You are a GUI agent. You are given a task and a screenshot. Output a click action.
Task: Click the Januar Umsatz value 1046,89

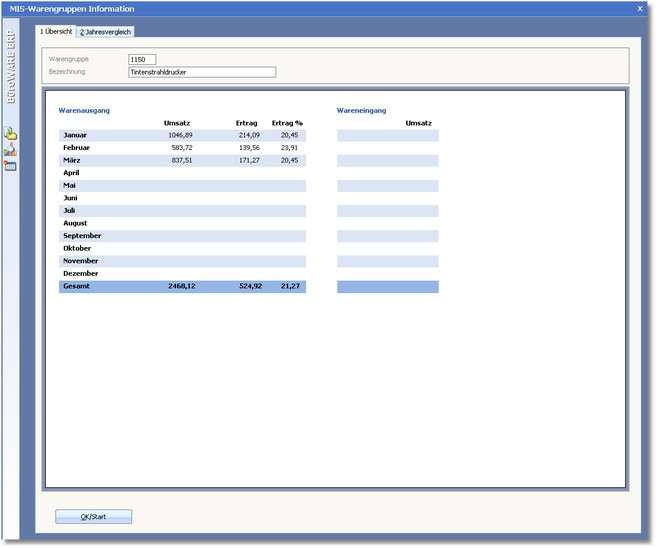(181, 135)
